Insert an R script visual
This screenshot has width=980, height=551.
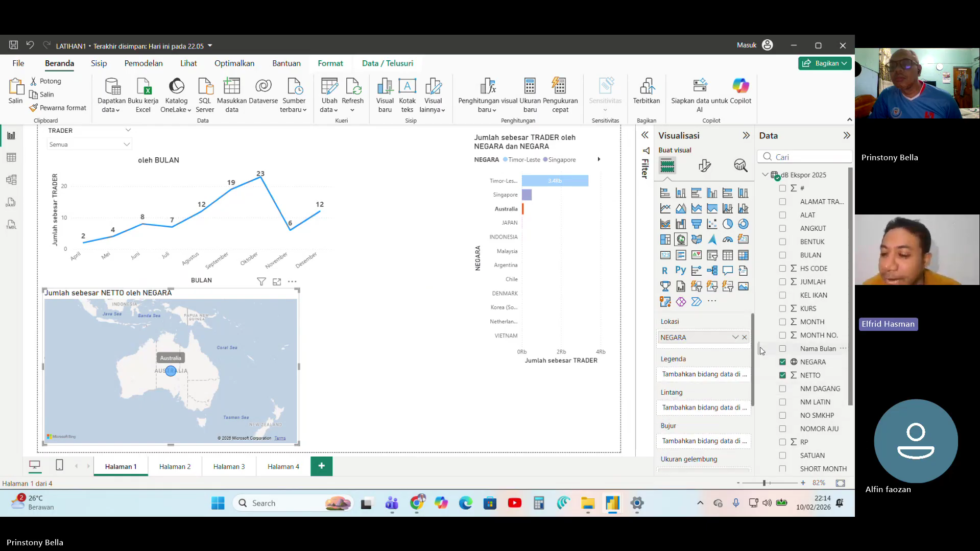coord(665,271)
